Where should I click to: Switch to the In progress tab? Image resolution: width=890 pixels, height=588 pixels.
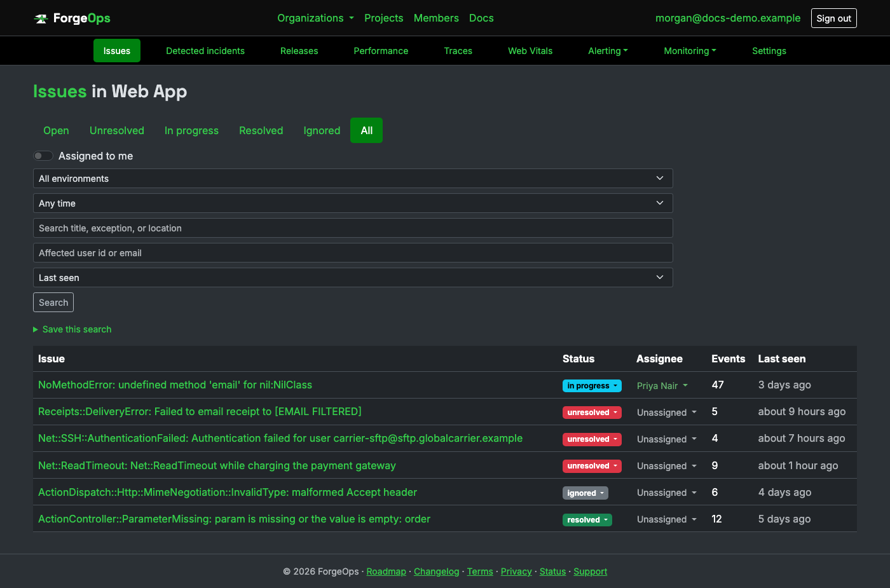point(191,130)
